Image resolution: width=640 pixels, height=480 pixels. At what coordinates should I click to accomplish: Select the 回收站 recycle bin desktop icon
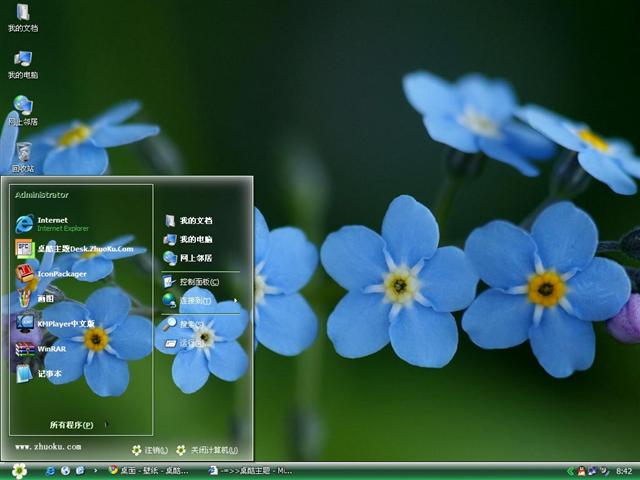tap(23, 158)
